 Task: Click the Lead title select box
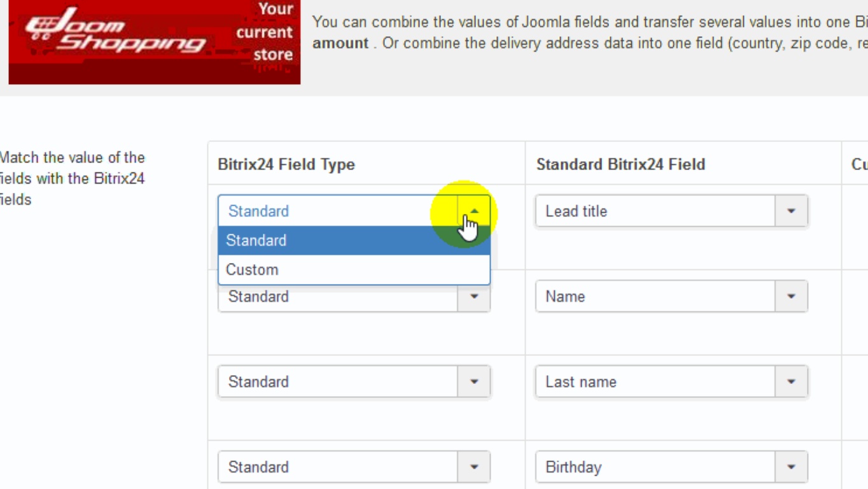[655, 211]
